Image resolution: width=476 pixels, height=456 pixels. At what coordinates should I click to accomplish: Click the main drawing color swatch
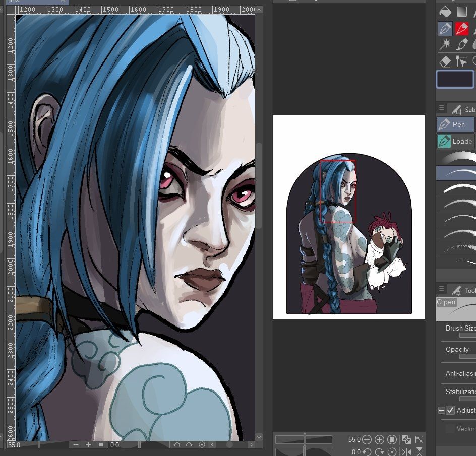click(x=454, y=79)
